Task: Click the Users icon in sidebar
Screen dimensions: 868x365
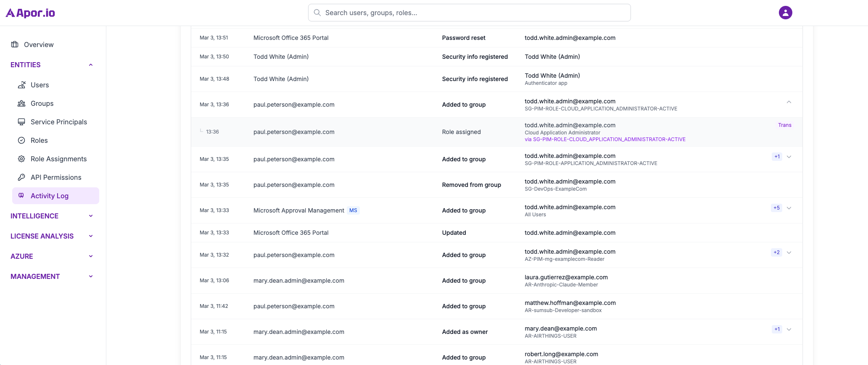Action: (x=21, y=85)
